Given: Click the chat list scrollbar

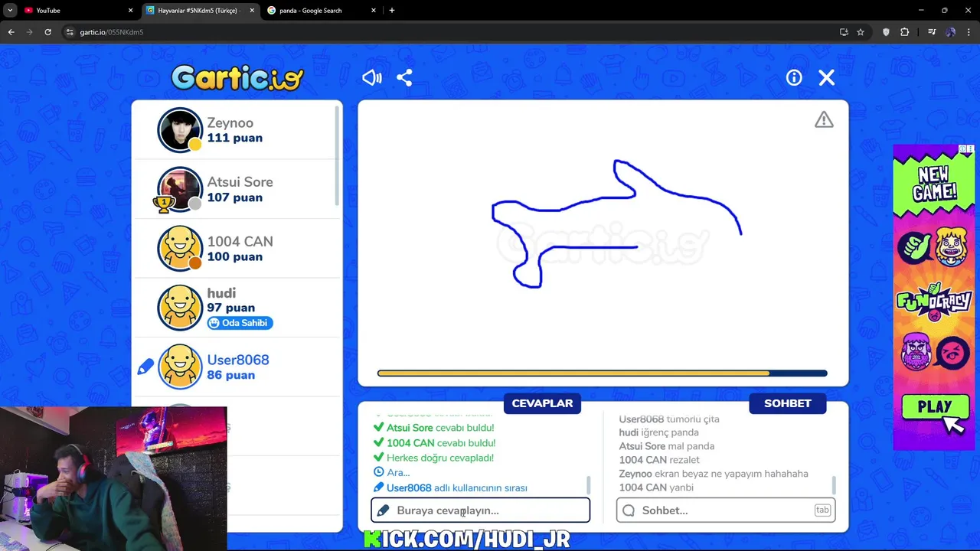Looking at the screenshot, I should coord(833,485).
